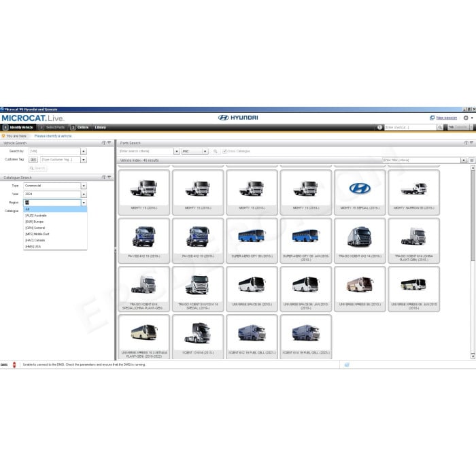Click Vehicle Search panel filter icon

[x=109, y=143]
